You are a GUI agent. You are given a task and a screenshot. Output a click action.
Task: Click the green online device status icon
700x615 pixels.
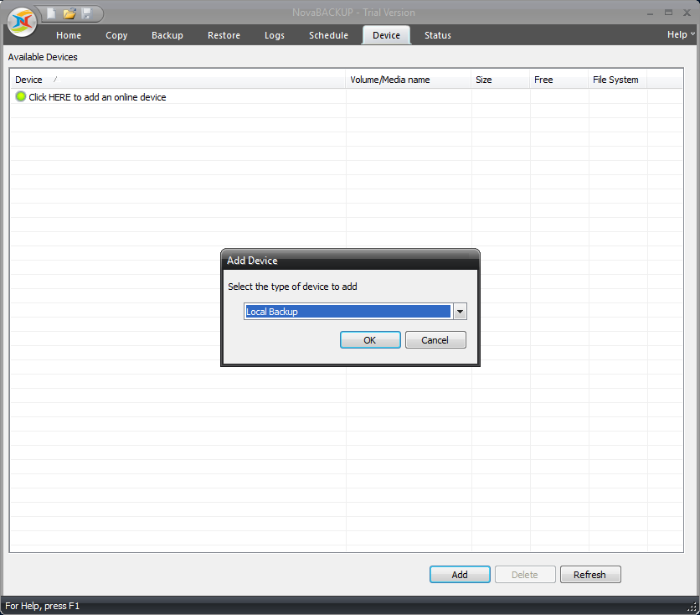tap(20, 96)
